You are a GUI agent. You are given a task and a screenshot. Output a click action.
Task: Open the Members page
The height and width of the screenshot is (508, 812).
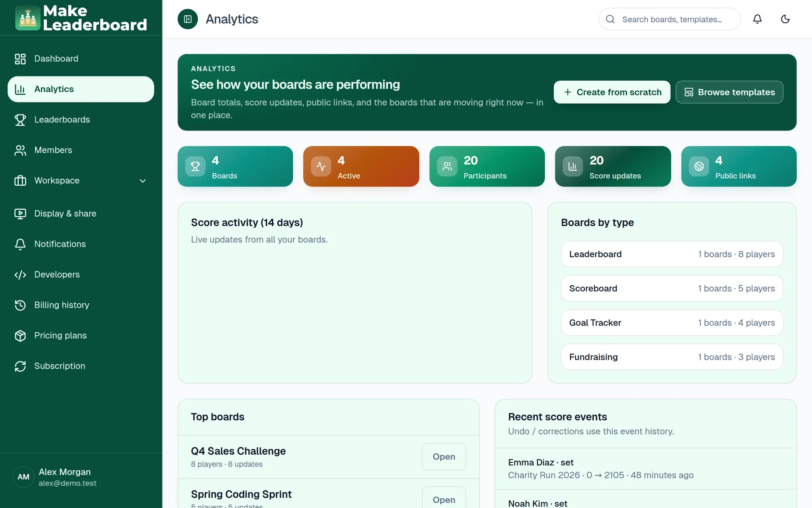pos(81,150)
